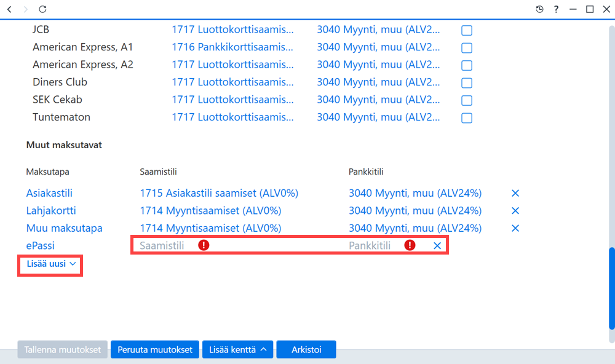The height and width of the screenshot is (364, 615).
Task: Expand the Lisää uusi dropdown
Action: 50,264
